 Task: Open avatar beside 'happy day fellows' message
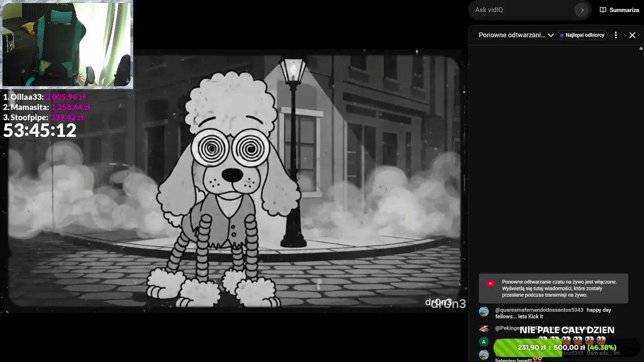coord(484,312)
